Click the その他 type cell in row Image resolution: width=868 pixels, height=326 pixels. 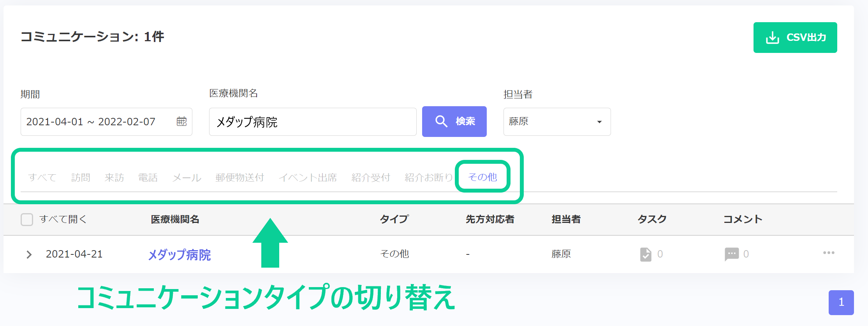coord(394,254)
